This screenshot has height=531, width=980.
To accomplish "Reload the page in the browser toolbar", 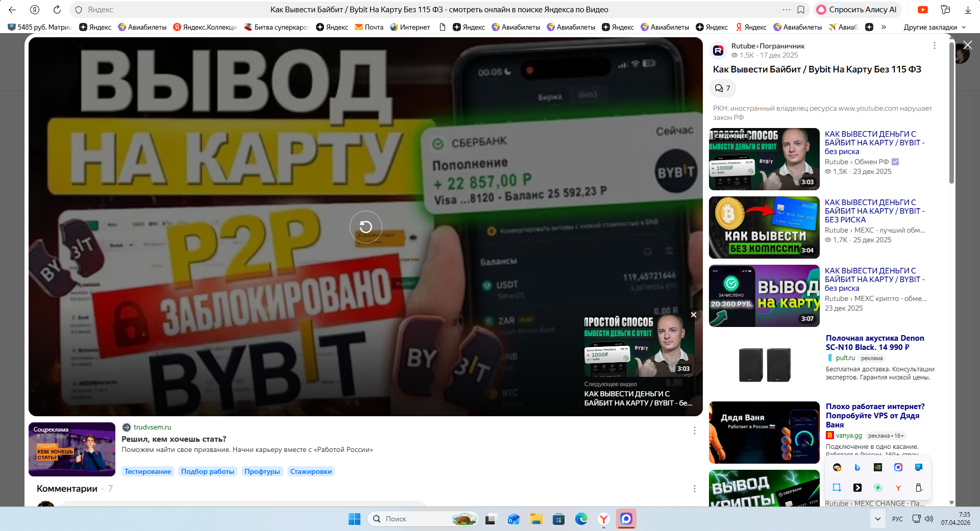I will coord(57,10).
